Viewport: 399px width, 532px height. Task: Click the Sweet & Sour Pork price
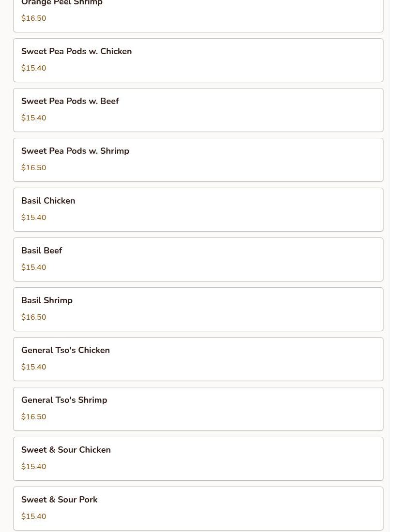(33, 517)
